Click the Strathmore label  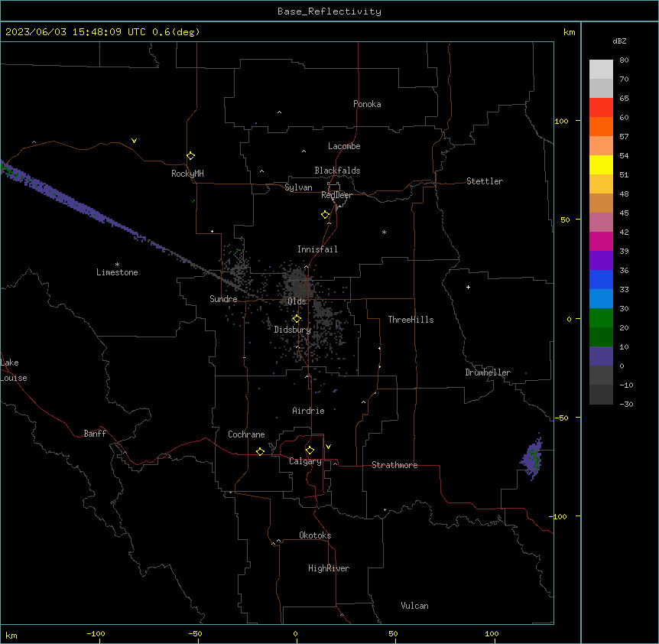point(394,465)
